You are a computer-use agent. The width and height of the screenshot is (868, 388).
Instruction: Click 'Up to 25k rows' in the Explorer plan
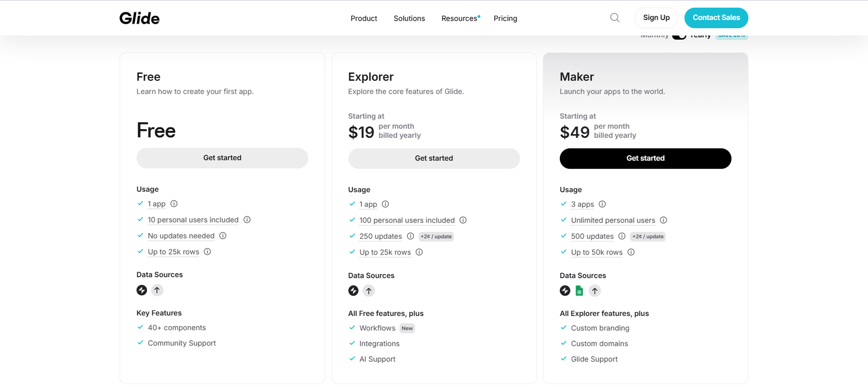click(385, 252)
